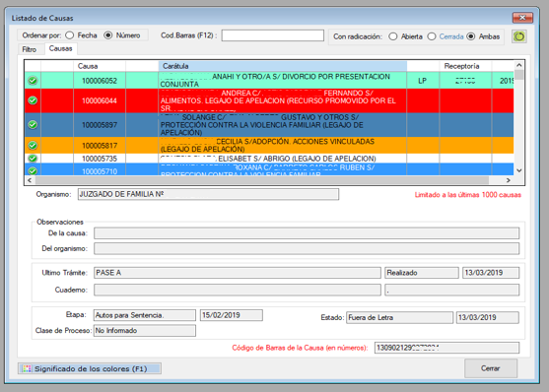549x392 pixels.
Task: Select causa number 100005817 cell
Action: coord(100,145)
